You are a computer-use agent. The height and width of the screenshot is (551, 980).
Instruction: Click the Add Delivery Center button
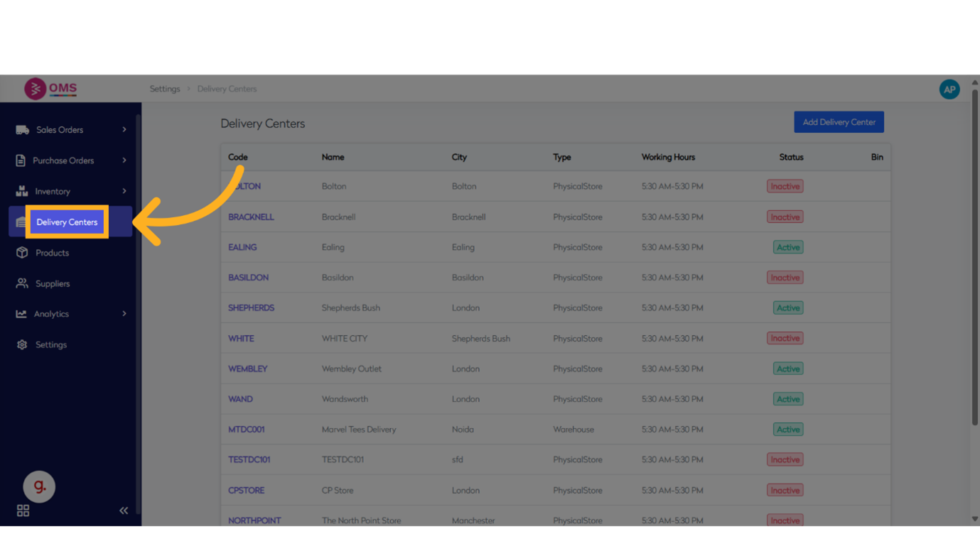coord(839,121)
